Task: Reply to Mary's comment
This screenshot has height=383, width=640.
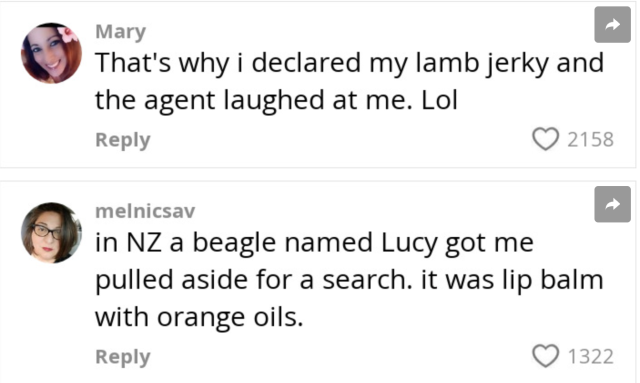Action: click(x=123, y=140)
